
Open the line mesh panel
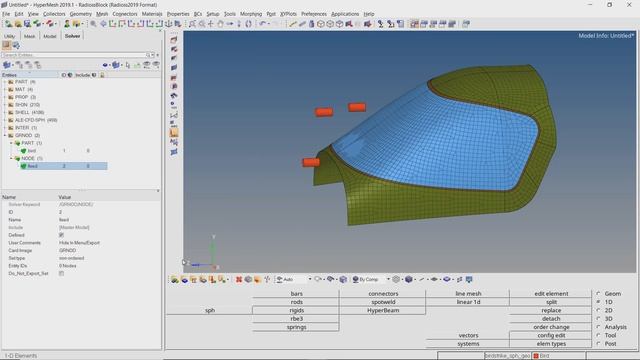[x=468, y=293]
